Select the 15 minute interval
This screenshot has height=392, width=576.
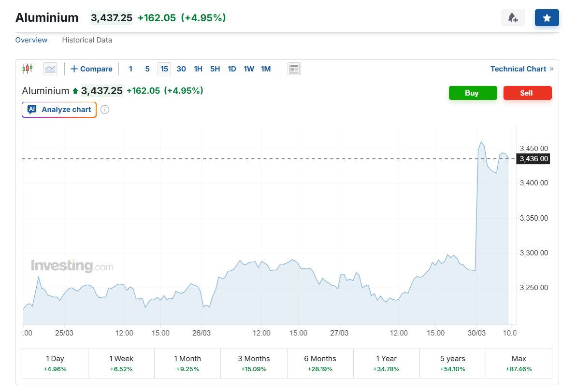164,69
